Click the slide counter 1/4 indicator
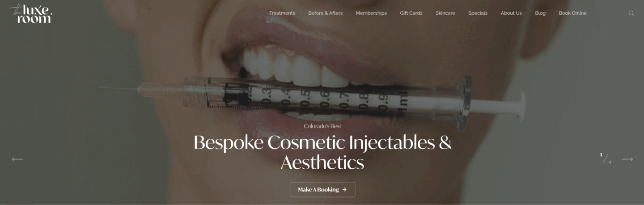644x205 pixels. (x=606, y=158)
